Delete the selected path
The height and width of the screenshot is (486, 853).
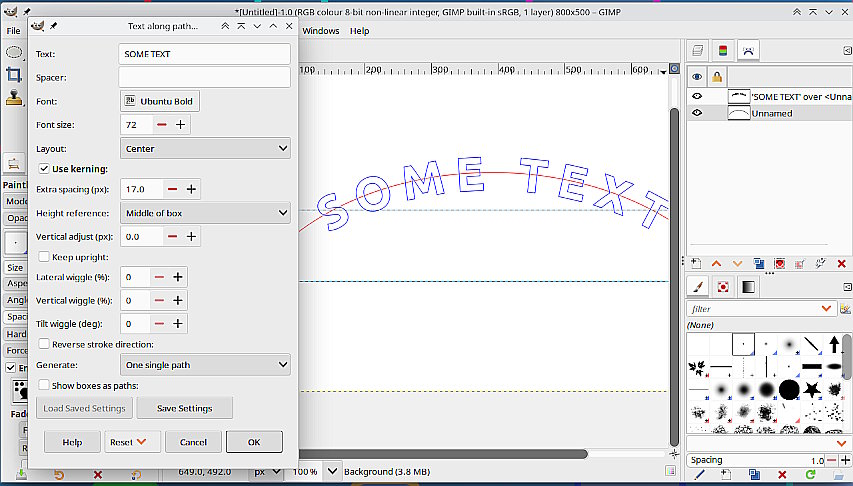click(x=842, y=264)
